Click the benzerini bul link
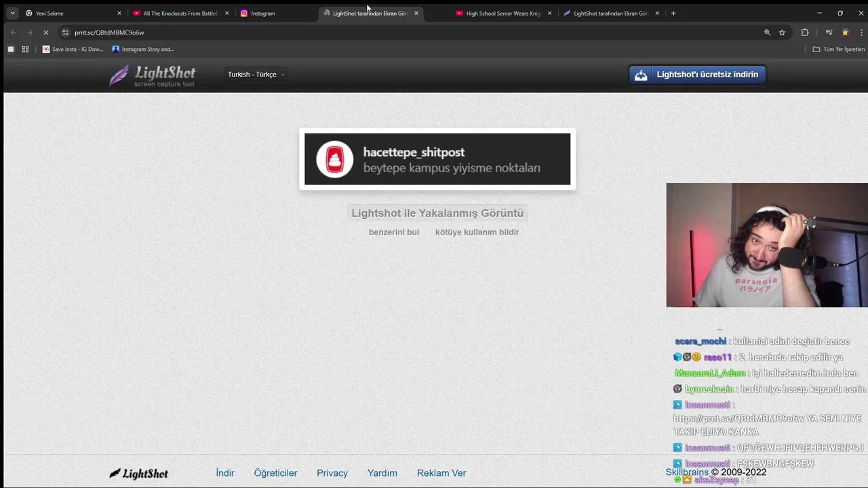This screenshot has width=868, height=488. tap(394, 232)
